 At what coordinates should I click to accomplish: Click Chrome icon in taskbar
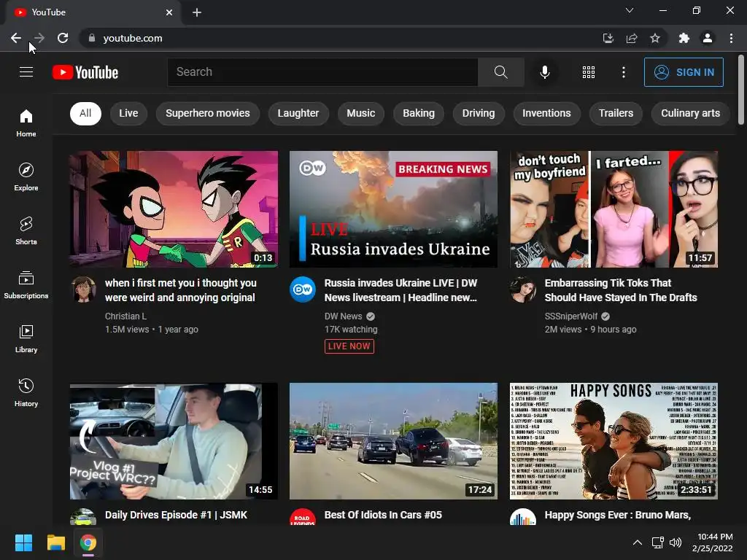pos(88,542)
